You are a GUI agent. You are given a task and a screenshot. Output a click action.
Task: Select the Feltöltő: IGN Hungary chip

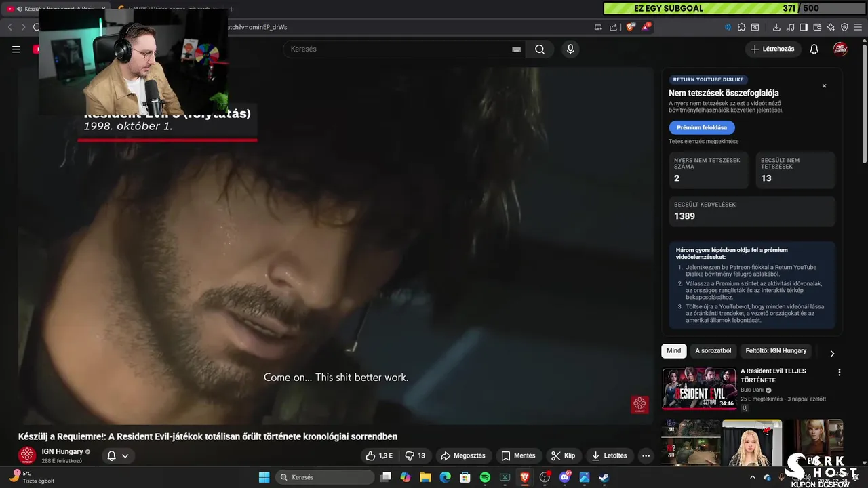[x=776, y=351]
